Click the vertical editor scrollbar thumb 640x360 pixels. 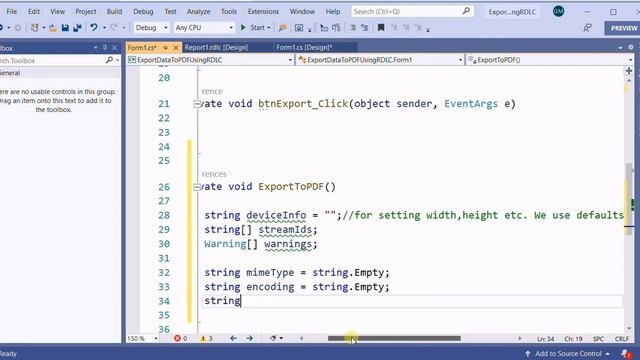click(629, 199)
